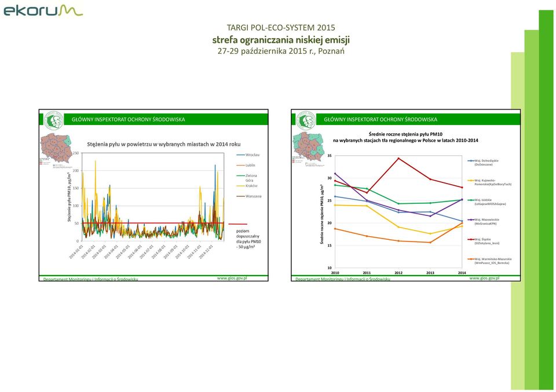Click the right chart's "Departament Monitoringu i Informacji o Środowisku" footer
Image resolution: width=556 pixels, height=392 pixels.
coord(343,279)
